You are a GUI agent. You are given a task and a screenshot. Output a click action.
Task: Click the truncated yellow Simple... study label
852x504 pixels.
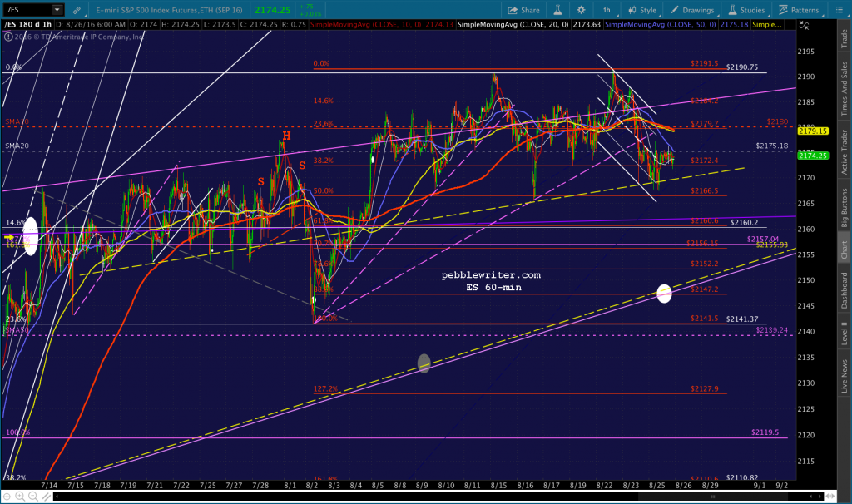(766, 25)
